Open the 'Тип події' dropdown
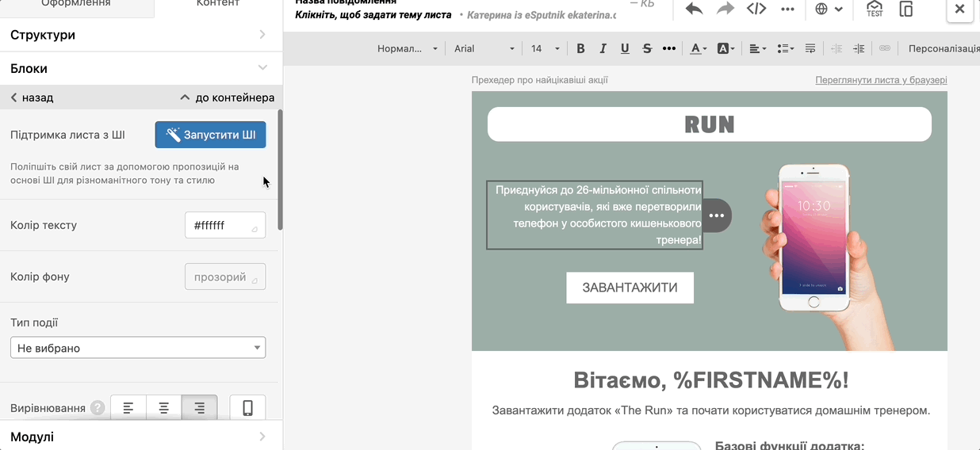 [138, 348]
